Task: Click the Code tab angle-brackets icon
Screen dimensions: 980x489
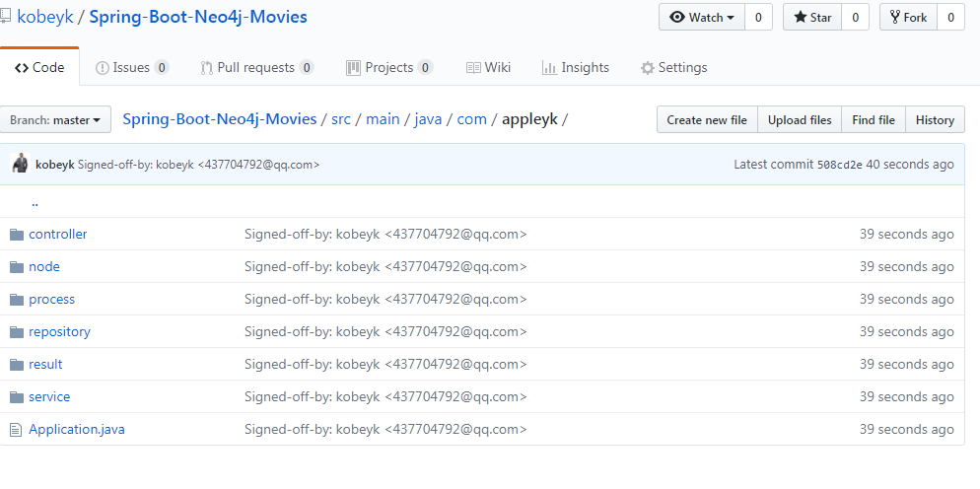Action: [x=22, y=68]
